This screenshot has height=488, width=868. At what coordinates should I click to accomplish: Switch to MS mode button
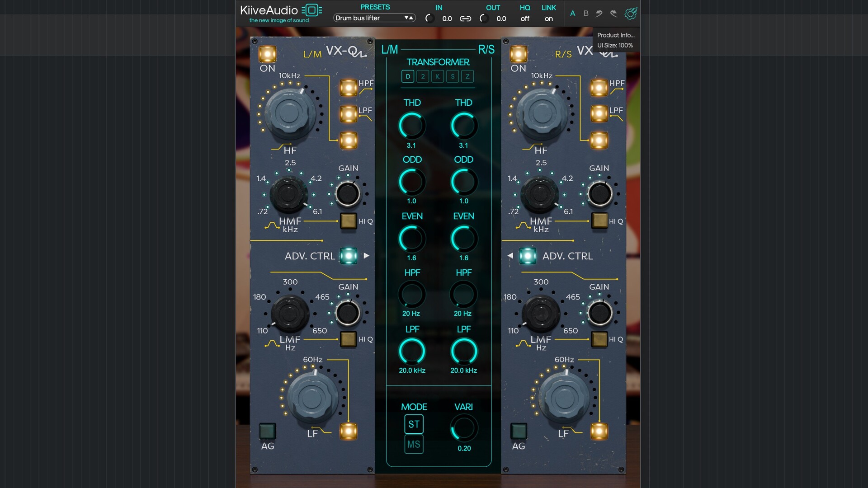coord(414,444)
